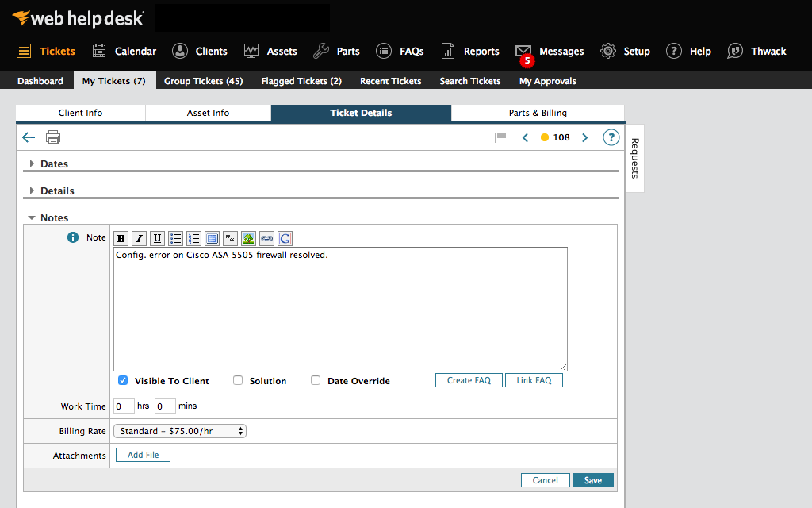This screenshot has width=812, height=508.
Task: Open the Billing Rate dropdown
Action: tap(179, 431)
